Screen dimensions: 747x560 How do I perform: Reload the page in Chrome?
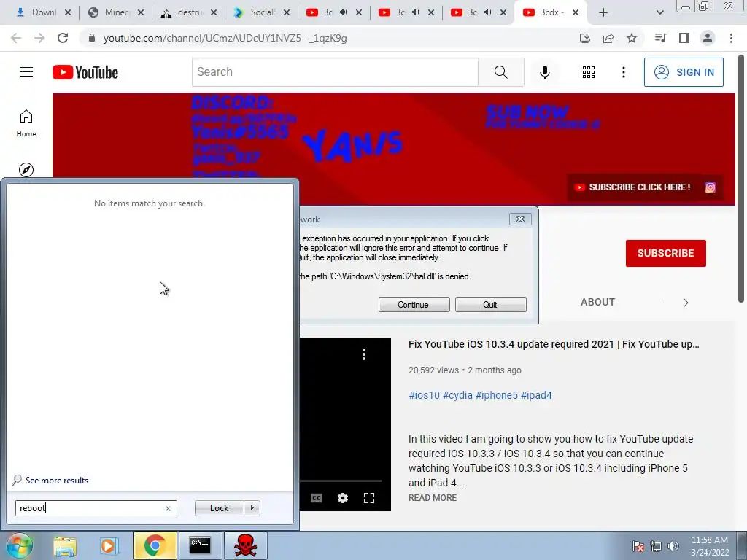pos(63,38)
